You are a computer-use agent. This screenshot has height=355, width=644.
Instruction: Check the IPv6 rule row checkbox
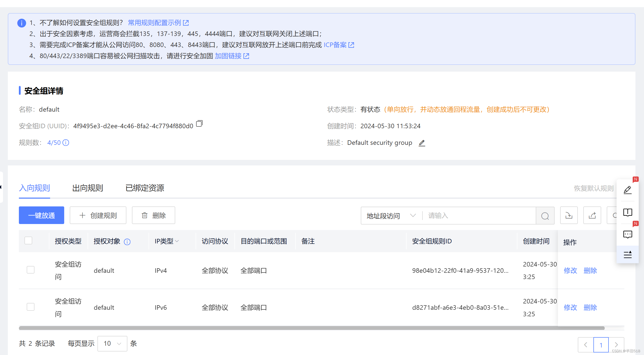[x=30, y=307]
